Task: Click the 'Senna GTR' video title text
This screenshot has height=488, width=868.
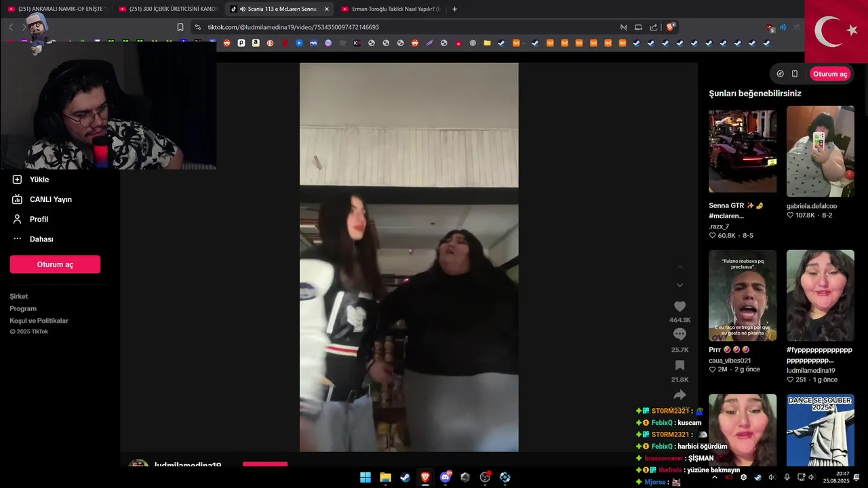Action: point(736,211)
